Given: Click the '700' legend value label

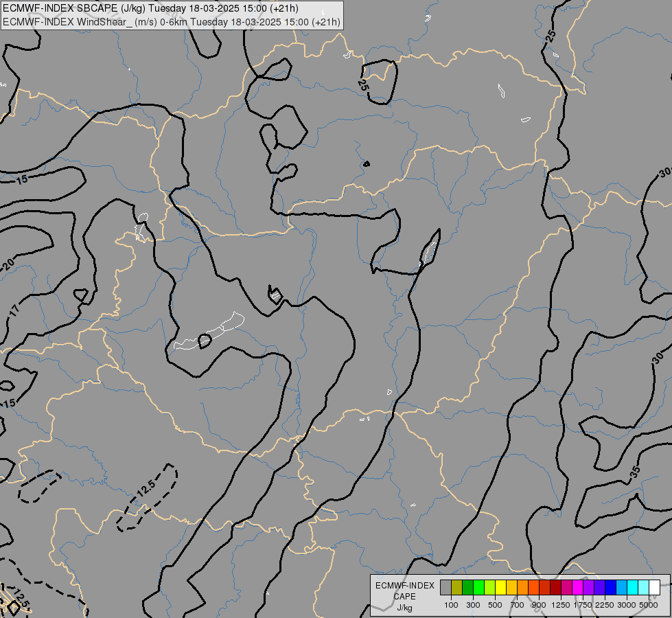Looking at the screenshot, I should click(x=517, y=605).
